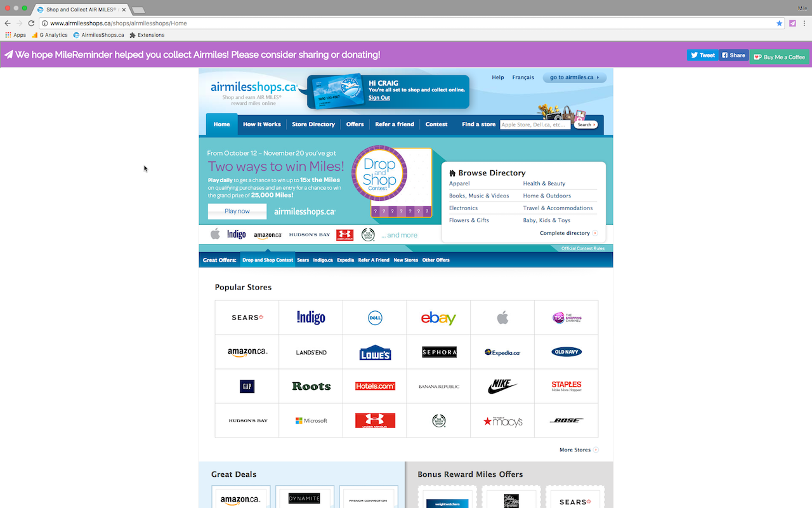Open the Health & Beauty category
Viewport: 812px width, 508px height.
click(x=544, y=184)
